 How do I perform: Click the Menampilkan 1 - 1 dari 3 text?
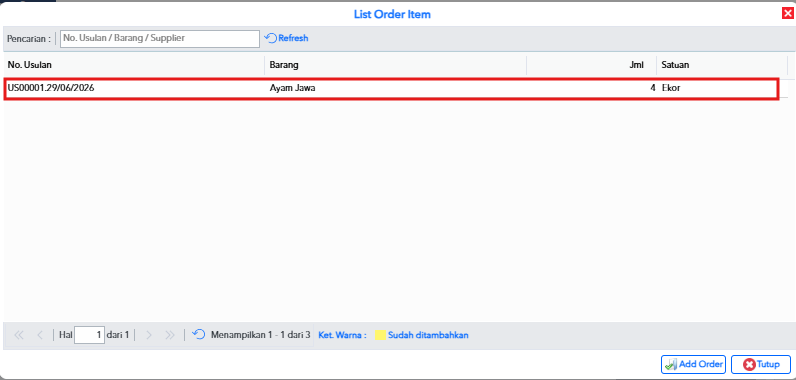point(260,335)
